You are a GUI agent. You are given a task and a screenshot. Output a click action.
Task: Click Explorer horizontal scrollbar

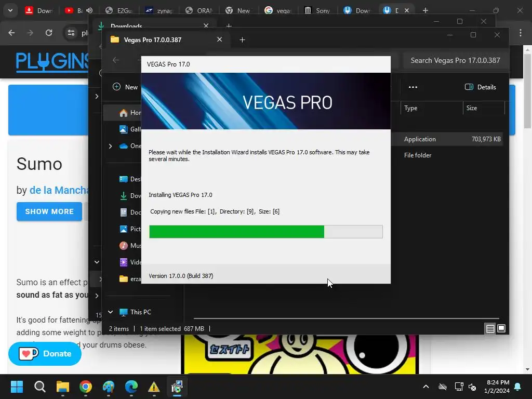[x=347, y=318]
